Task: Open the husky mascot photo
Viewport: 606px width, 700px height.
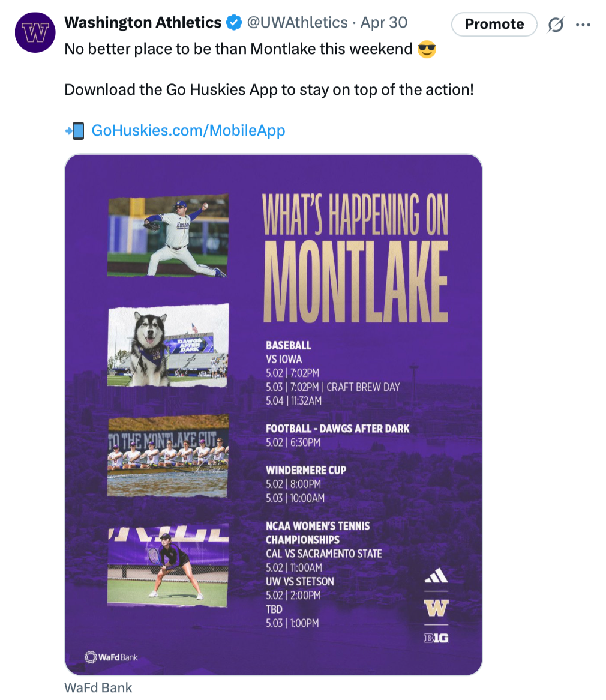Action: tap(168, 345)
